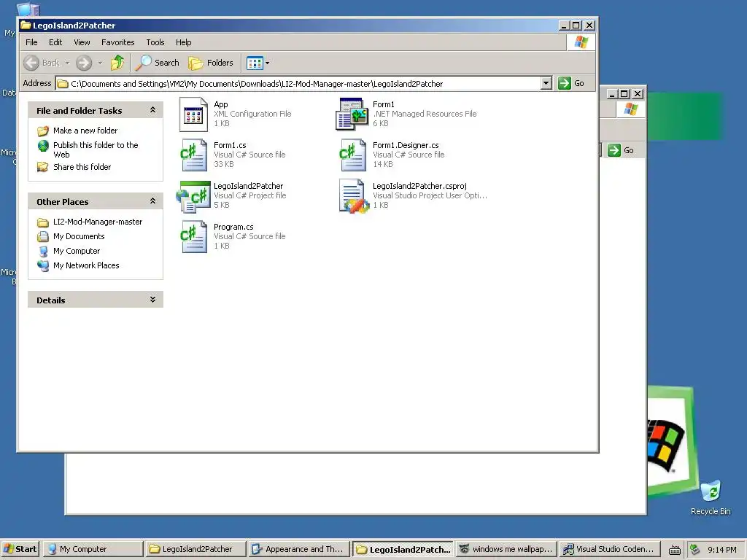Collapse the File and Folder Tasks panel
747x560 pixels.
click(x=152, y=110)
